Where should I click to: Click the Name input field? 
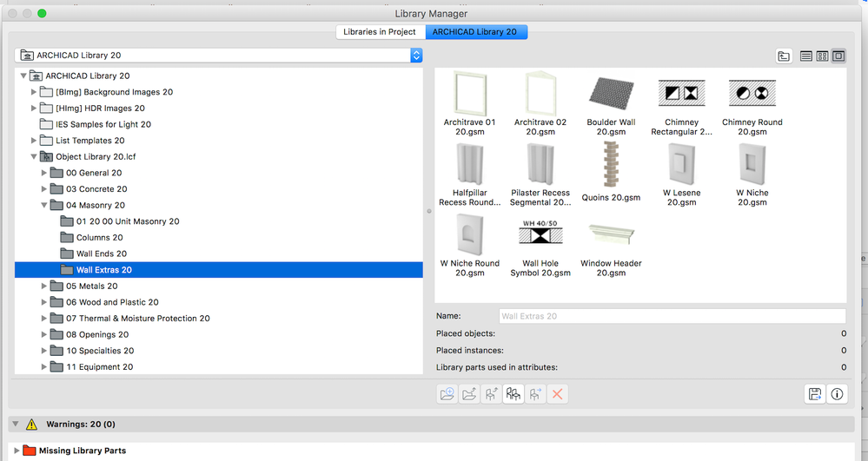[x=672, y=316]
